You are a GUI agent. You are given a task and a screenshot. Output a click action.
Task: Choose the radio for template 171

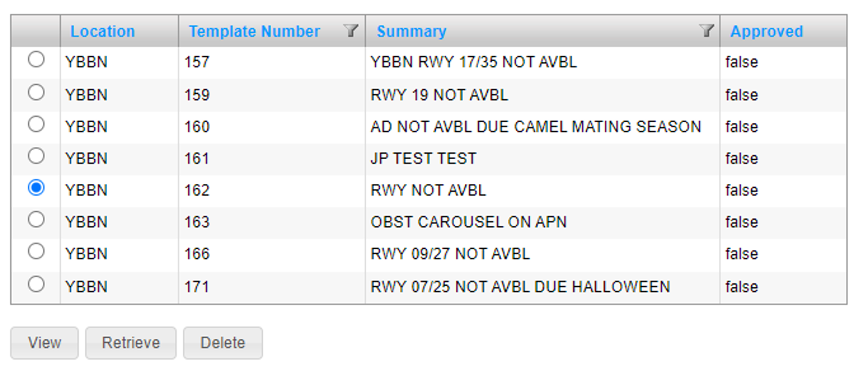[36, 284]
